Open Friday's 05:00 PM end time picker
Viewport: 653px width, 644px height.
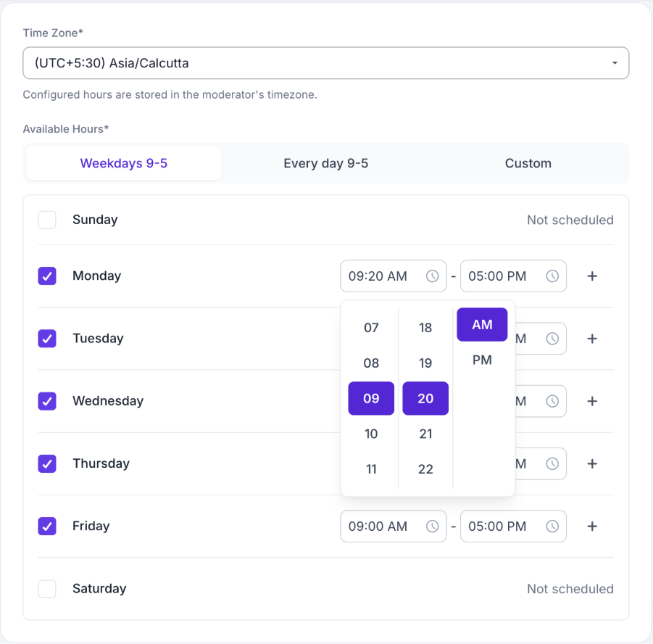click(513, 526)
